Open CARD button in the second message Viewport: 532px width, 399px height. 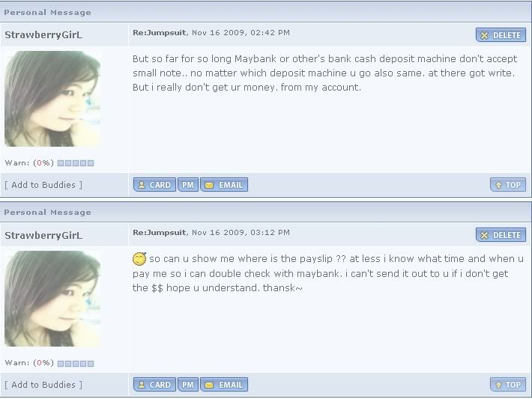point(154,385)
